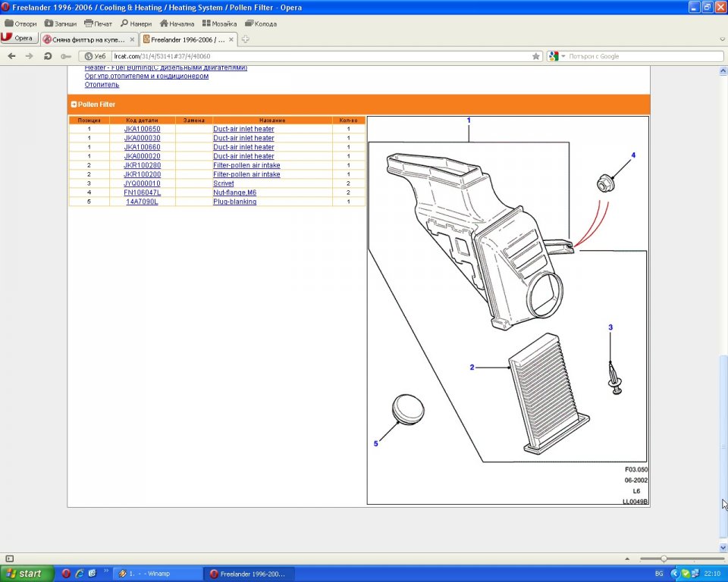Bookmark page with the star icon
Screen dimensions: 728x582
536,56
